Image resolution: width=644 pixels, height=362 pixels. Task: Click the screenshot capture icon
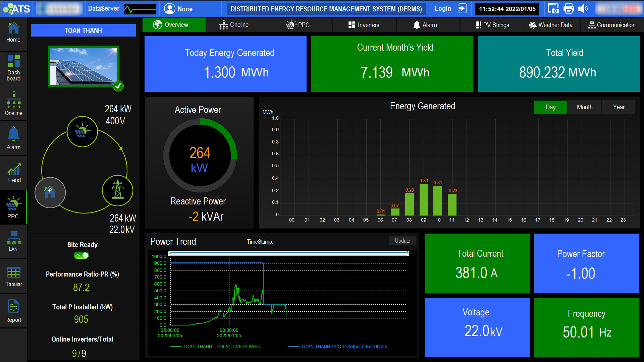coord(553,9)
